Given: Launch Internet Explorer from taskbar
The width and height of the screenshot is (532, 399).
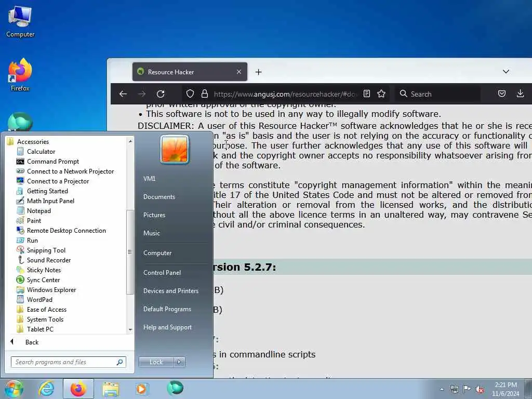Looking at the screenshot, I should 46,389.
